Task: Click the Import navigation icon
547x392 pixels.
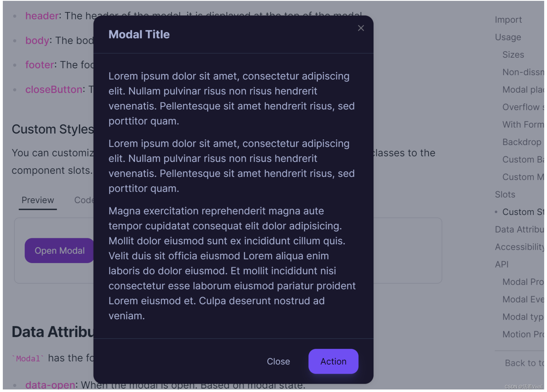Action: [x=508, y=19]
